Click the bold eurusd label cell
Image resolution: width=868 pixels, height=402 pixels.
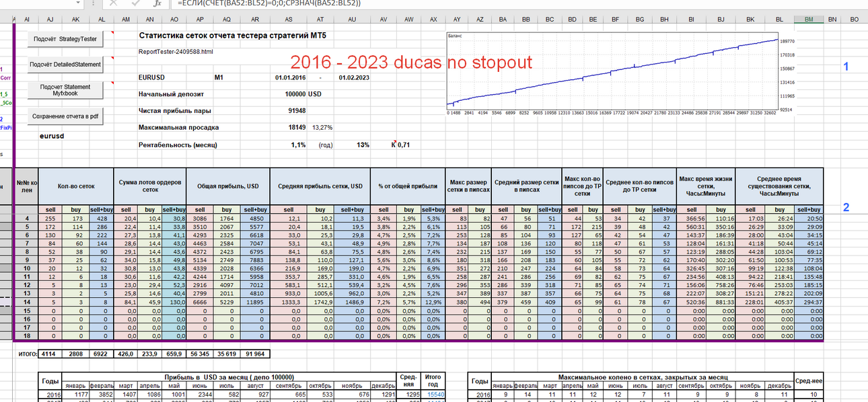[52, 135]
